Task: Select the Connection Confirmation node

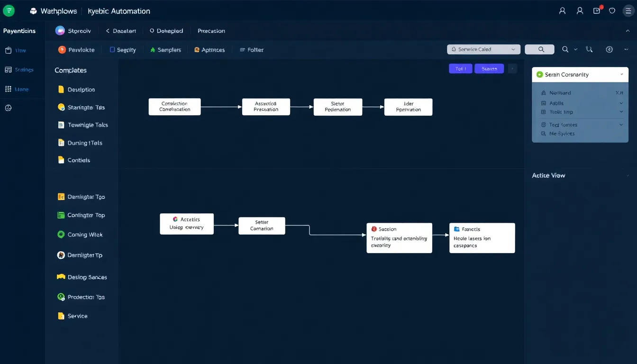Action: click(x=174, y=106)
